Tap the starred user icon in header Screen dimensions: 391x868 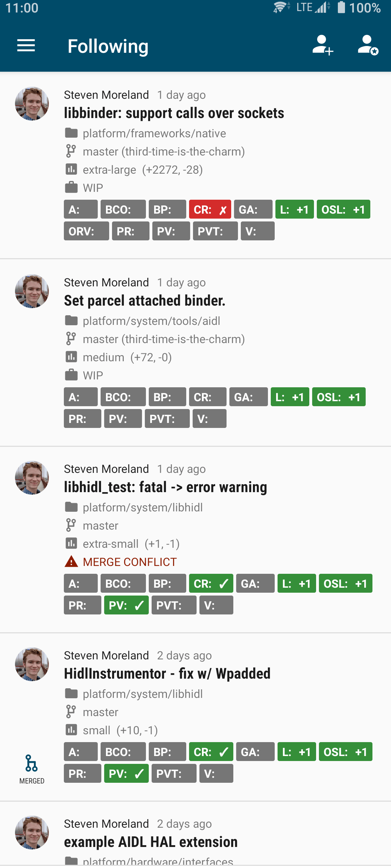tap(368, 45)
